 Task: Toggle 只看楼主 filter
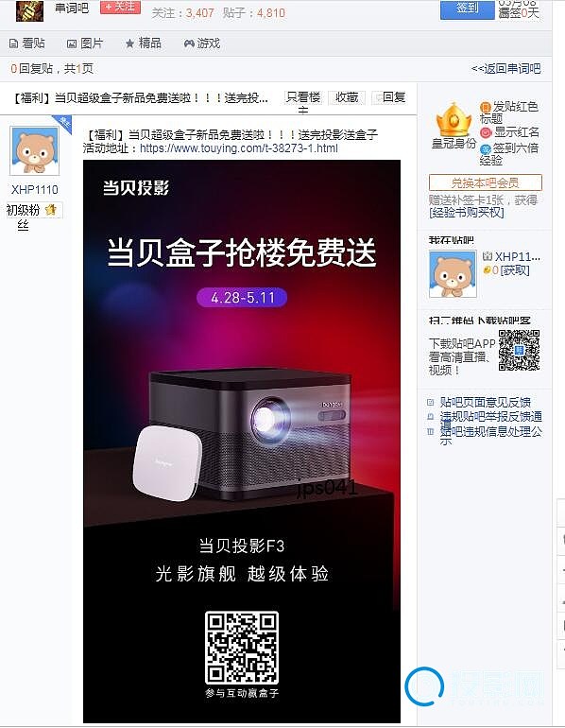[303, 98]
